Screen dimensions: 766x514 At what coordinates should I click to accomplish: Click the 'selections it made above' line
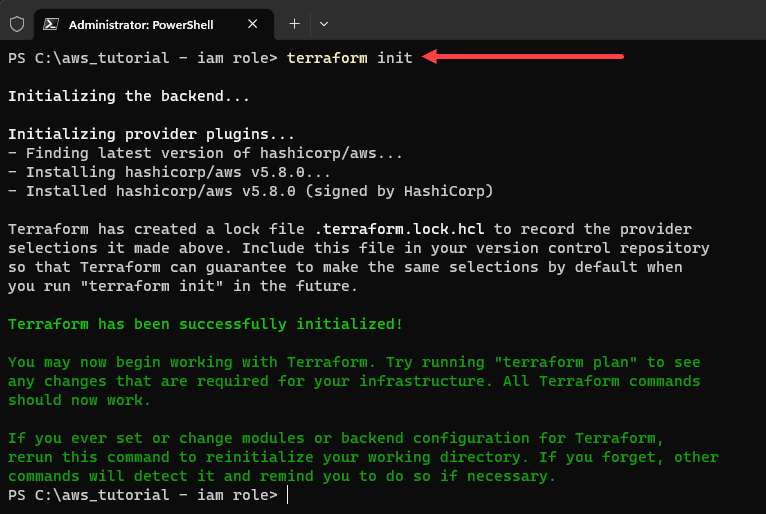coord(359,248)
